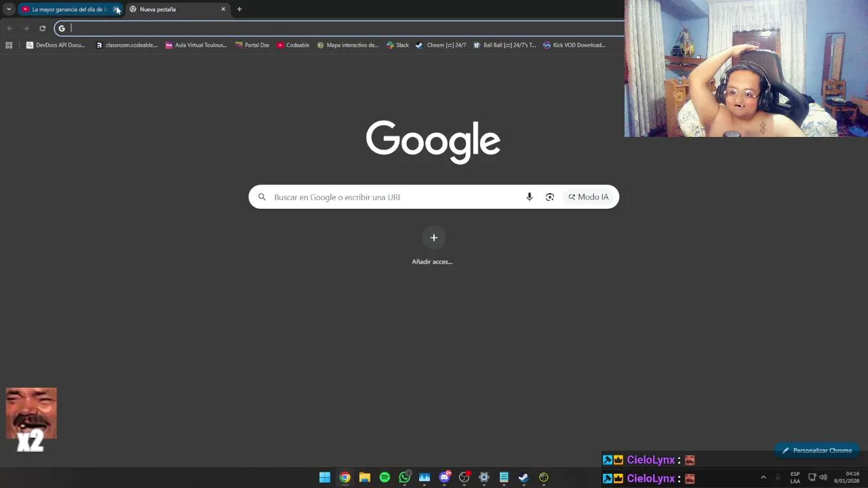Image resolution: width=868 pixels, height=488 pixels.
Task: Search by image with Google Lens icon
Action: (x=550, y=197)
